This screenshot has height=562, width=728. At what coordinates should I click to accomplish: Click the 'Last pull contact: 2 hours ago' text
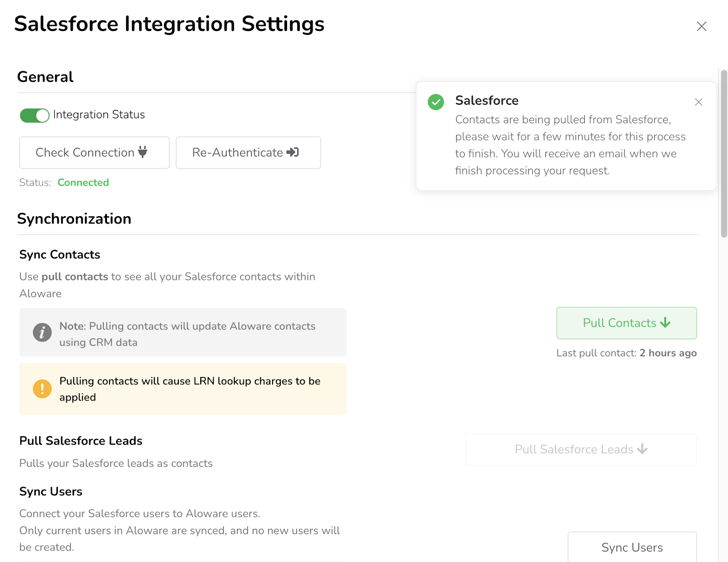pos(627,353)
